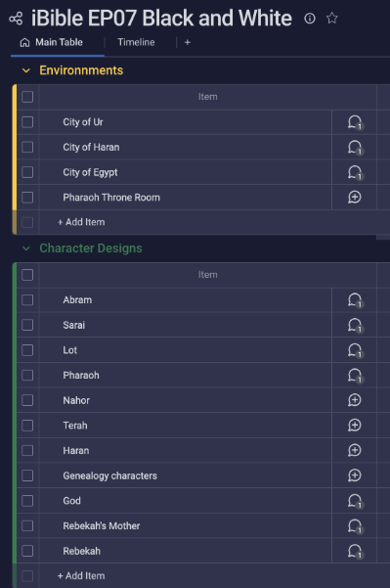The image size is (390, 588).
Task: Add Item to Environments group
Action: (x=81, y=222)
